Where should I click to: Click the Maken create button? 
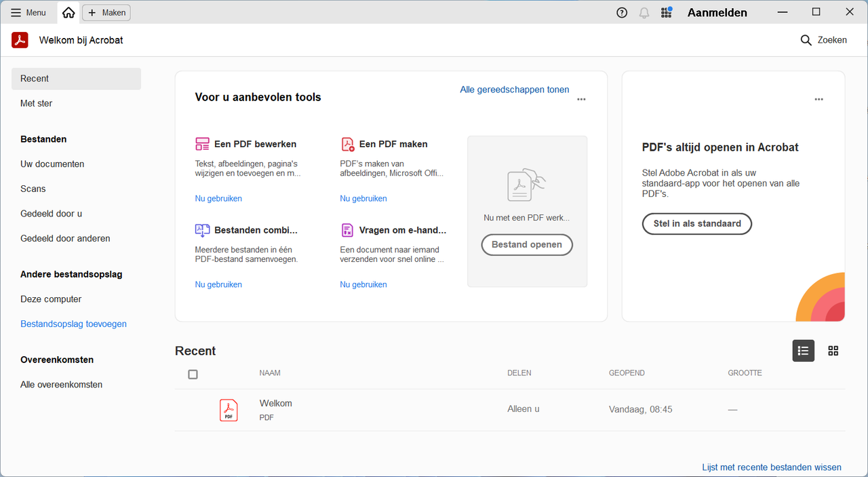[x=106, y=12]
